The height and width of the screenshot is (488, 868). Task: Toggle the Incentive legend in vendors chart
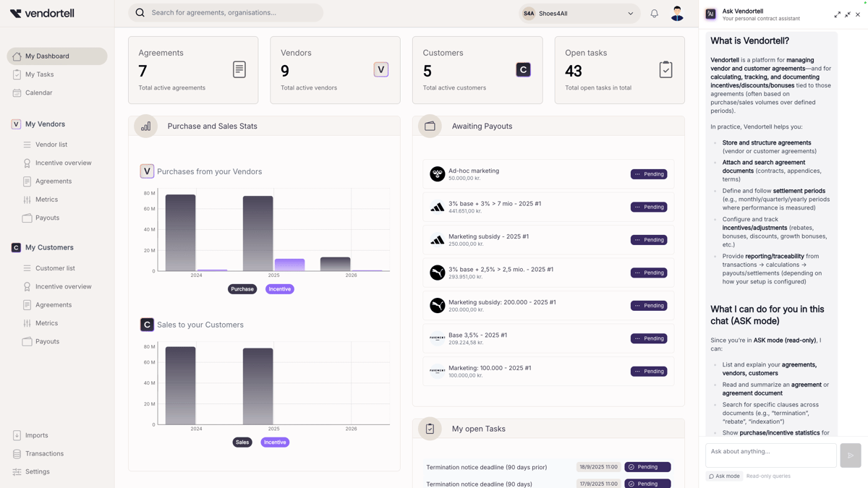279,289
